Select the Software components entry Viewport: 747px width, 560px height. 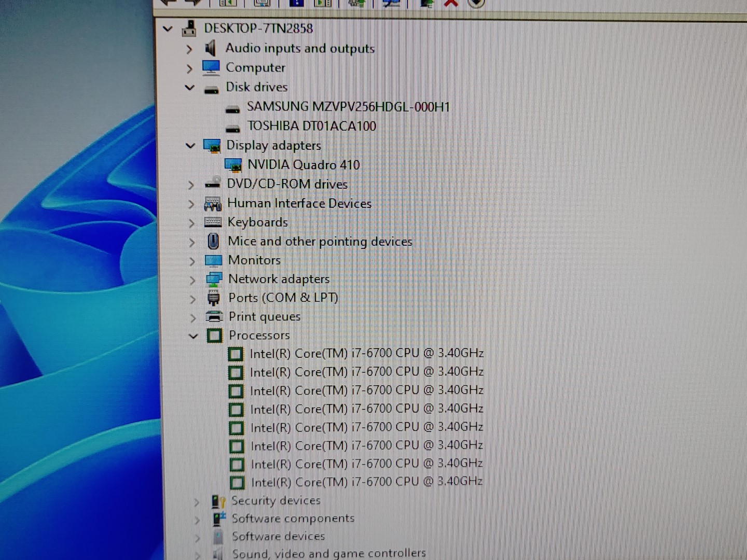(x=293, y=519)
